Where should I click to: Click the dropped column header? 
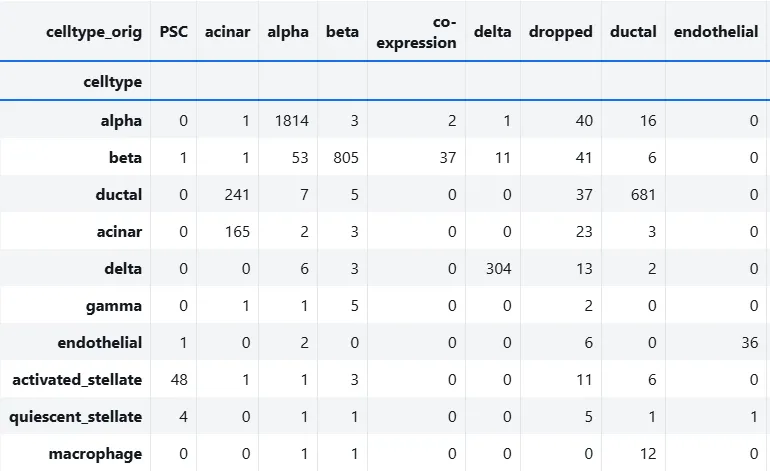(560, 32)
